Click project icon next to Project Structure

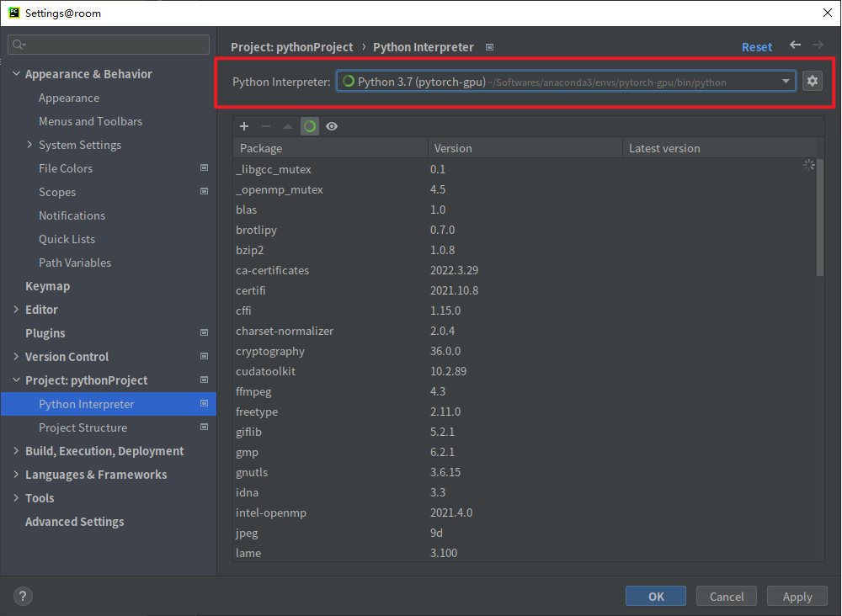(204, 427)
